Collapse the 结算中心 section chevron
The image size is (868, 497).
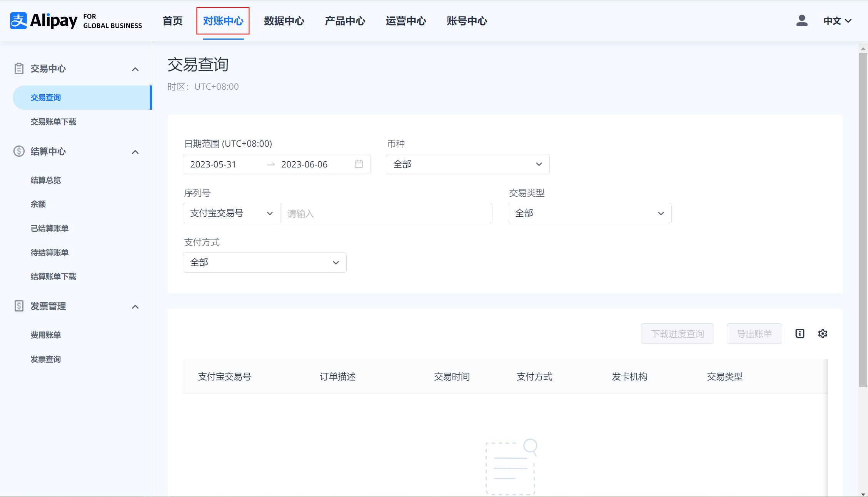(135, 152)
